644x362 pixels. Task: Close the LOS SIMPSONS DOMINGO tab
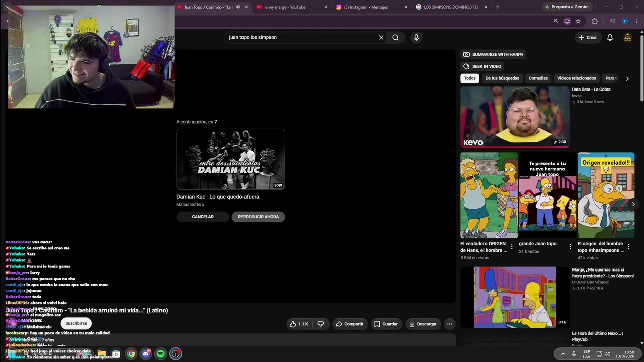point(486,7)
